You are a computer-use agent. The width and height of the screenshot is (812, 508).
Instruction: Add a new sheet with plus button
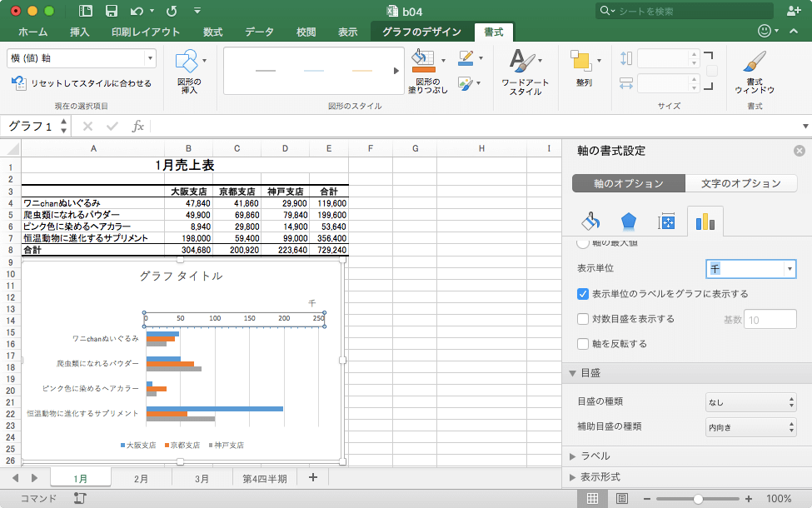[313, 477]
